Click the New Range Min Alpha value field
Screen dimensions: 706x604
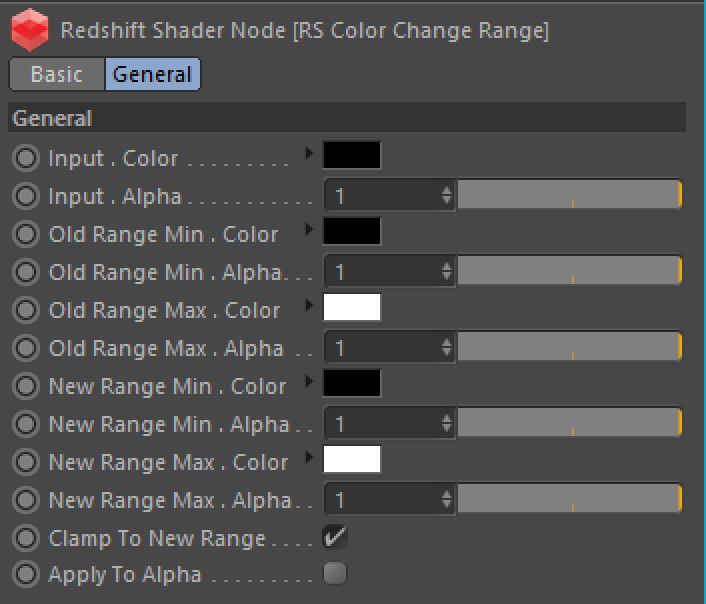(389, 423)
